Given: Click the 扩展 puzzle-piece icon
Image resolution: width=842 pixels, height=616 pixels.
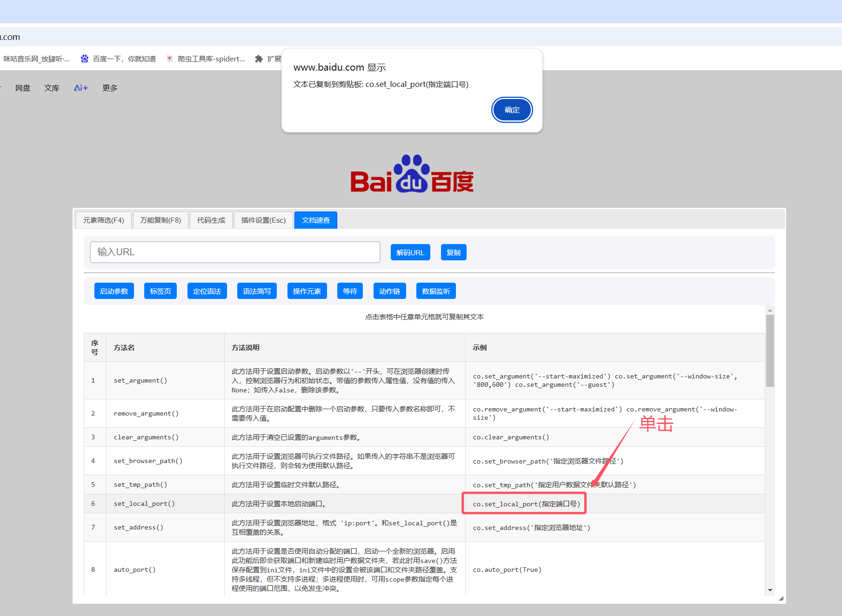Looking at the screenshot, I should 259,59.
